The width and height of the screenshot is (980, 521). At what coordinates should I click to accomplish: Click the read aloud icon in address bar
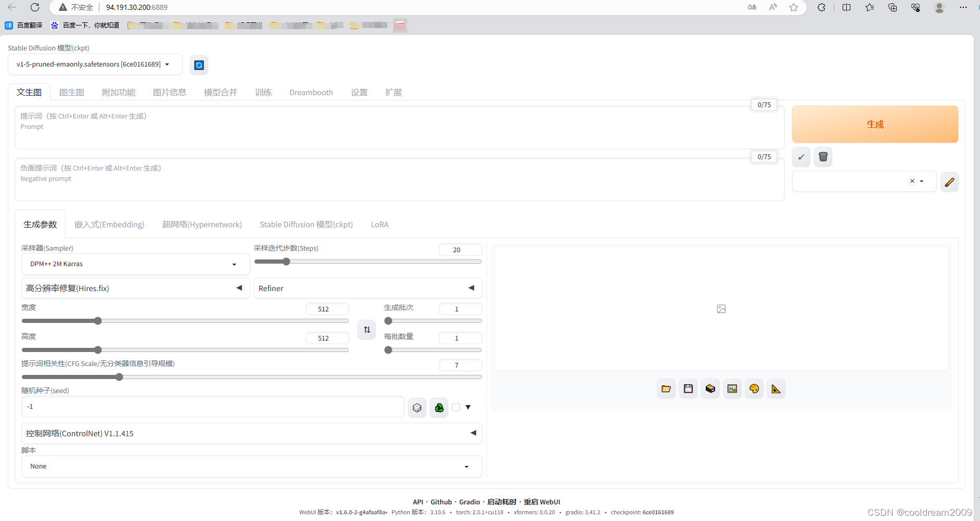coord(773,7)
